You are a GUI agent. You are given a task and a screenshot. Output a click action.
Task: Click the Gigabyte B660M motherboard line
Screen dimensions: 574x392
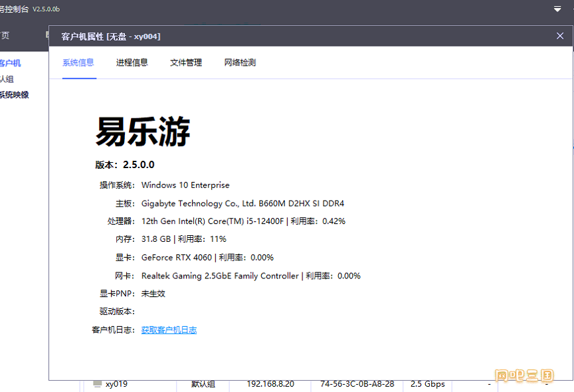click(x=242, y=203)
